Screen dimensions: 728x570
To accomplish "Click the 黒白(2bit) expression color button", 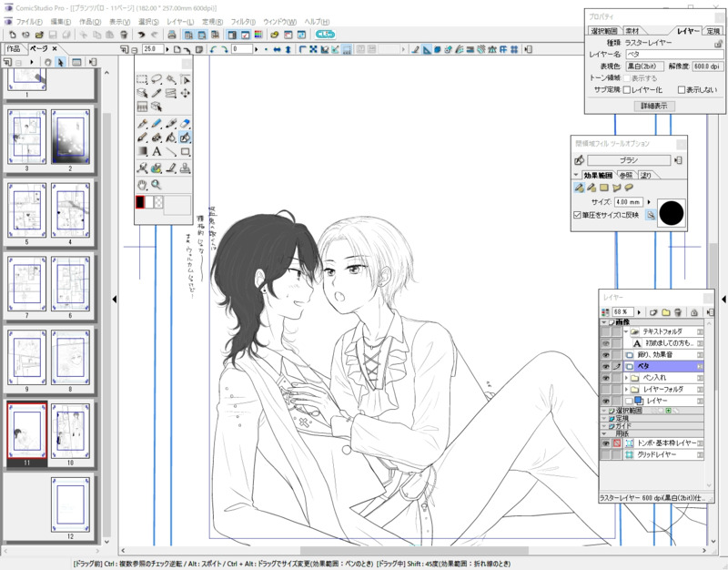I will [x=645, y=66].
